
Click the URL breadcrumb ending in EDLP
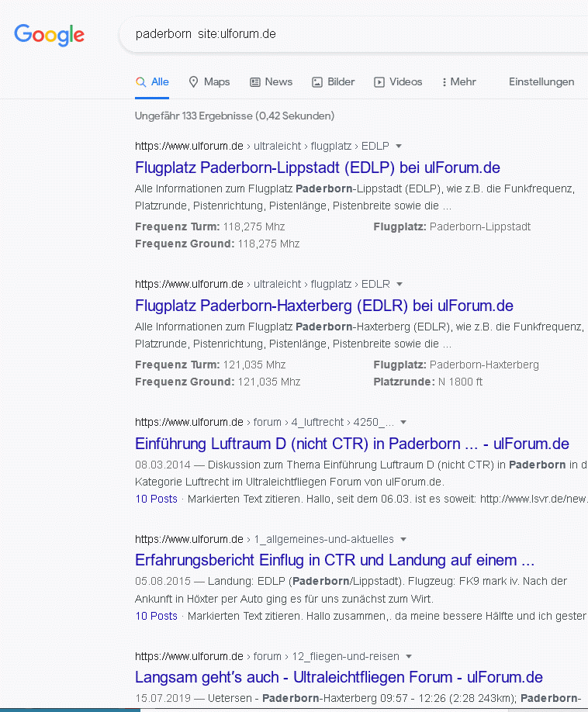262,147
